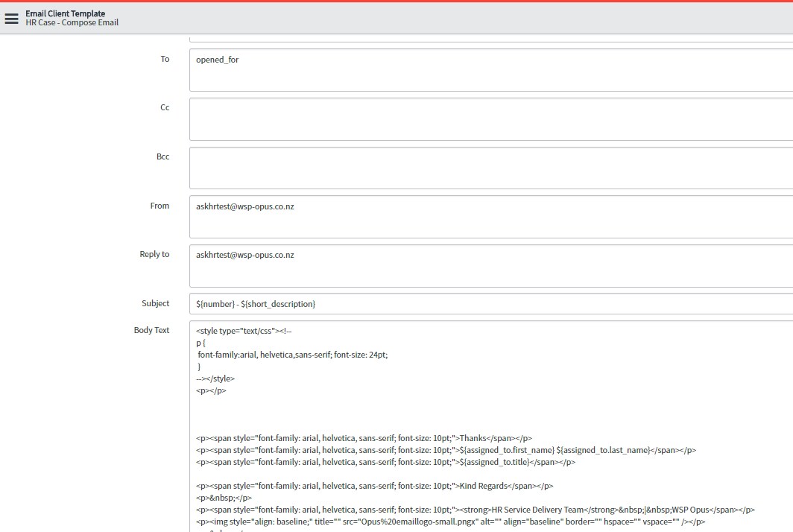Image resolution: width=793 pixels, height=532 pixels.
Task: Click the line 'font-family:arial, helvetica,sans-serif; font-size: 24pt;'
Action: click(x=293, y=355)
